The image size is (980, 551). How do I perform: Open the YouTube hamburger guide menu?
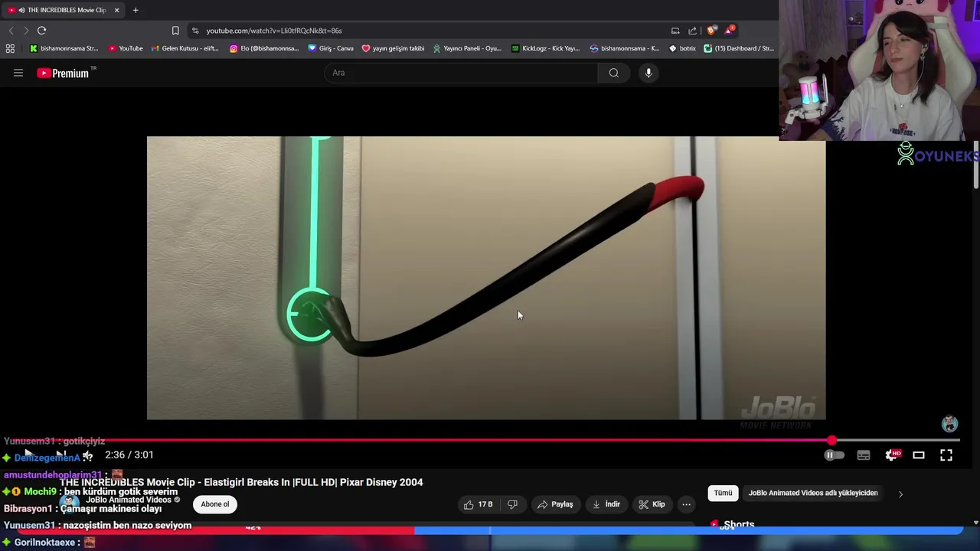[18, 73]
